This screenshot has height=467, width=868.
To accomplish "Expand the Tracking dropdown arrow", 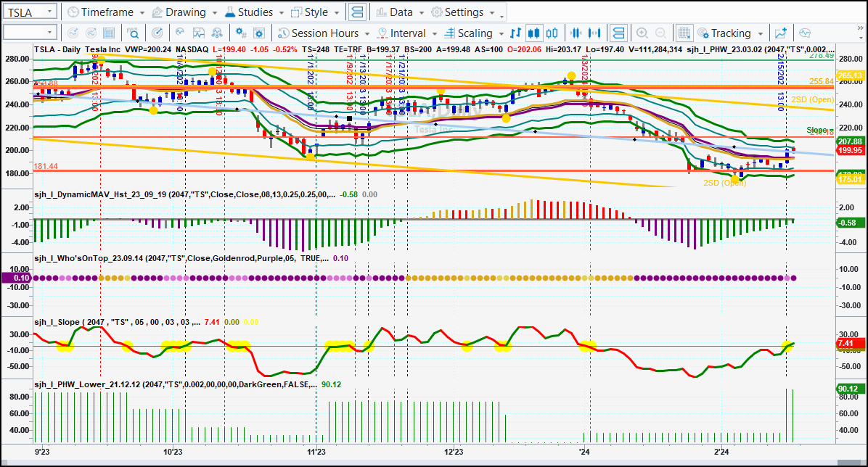I will point(761,34).
